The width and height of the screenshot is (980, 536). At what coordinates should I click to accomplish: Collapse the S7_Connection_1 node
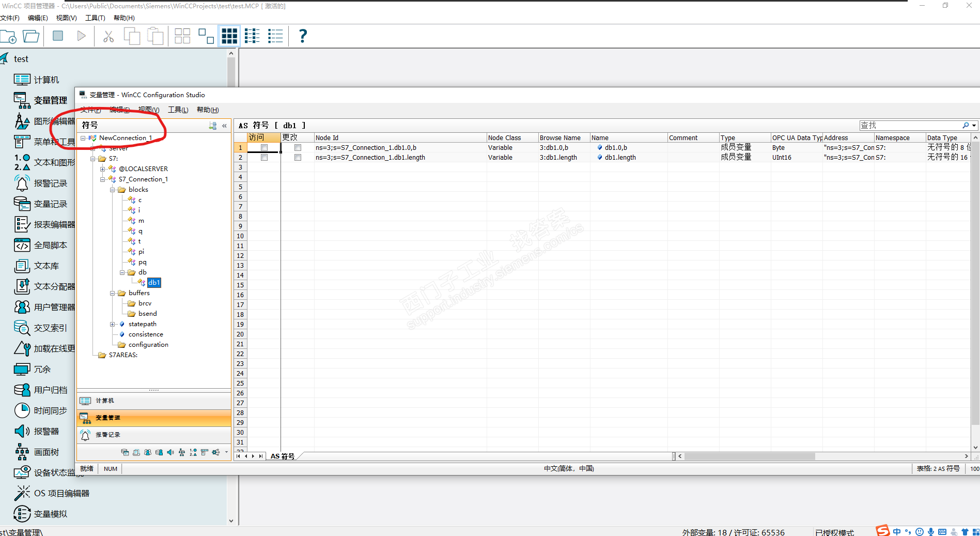[x=103, y=179]
